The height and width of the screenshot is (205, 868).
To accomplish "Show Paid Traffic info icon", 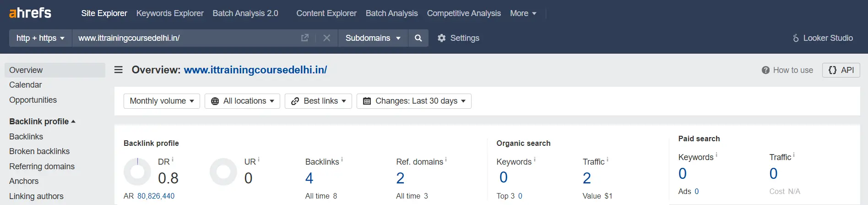I will pyautogui.click(x=794, y=155).
